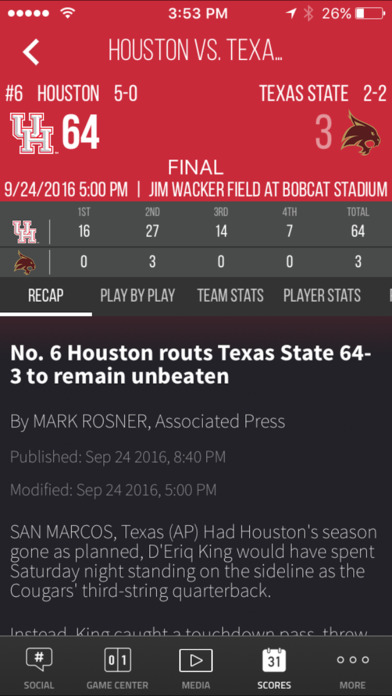
Task: Select the Scores calendar icon
Action: pyautogui.click(x=274, y=660)
